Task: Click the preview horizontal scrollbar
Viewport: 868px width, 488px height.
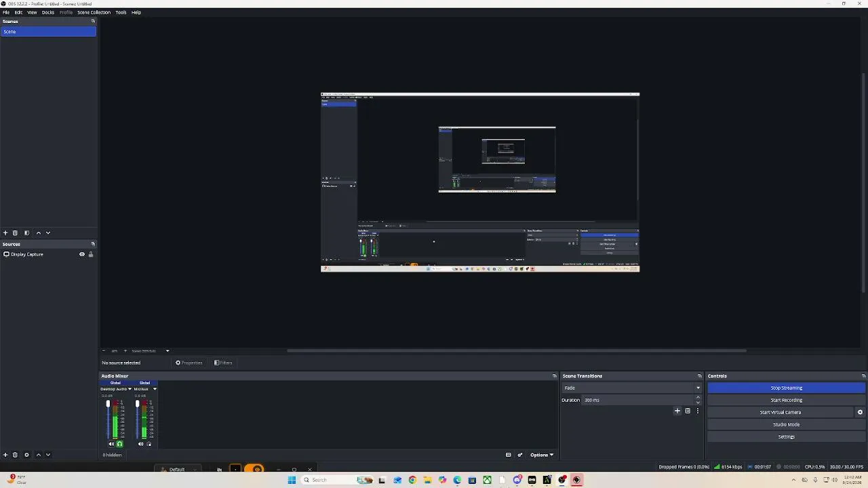Action: (517, 350)
